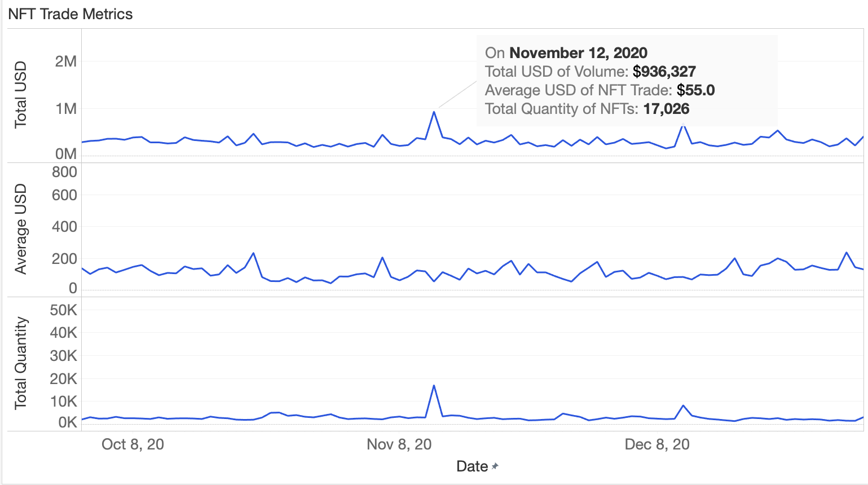Click the Oct 8, 20 date tick label

tap(133, 444)
